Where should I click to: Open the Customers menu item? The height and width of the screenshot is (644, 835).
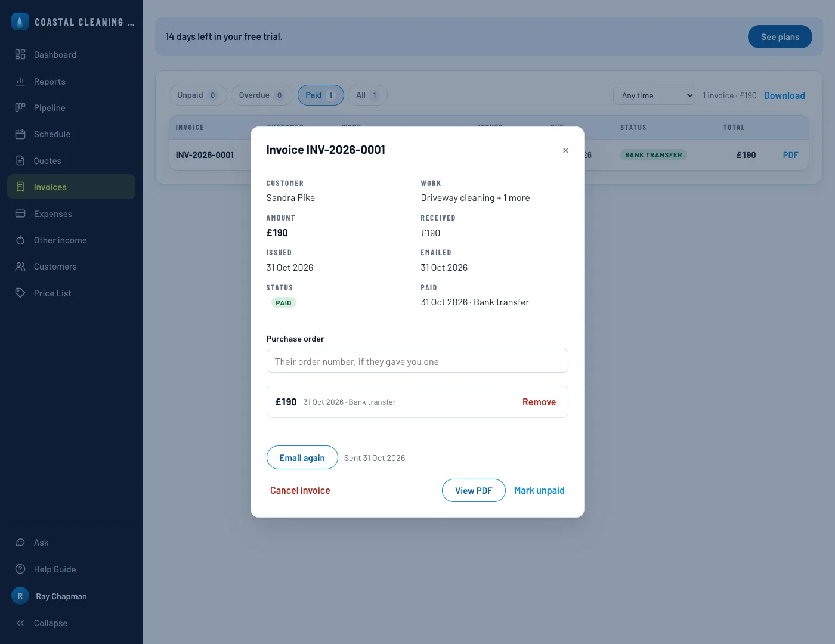click(72, 267)
